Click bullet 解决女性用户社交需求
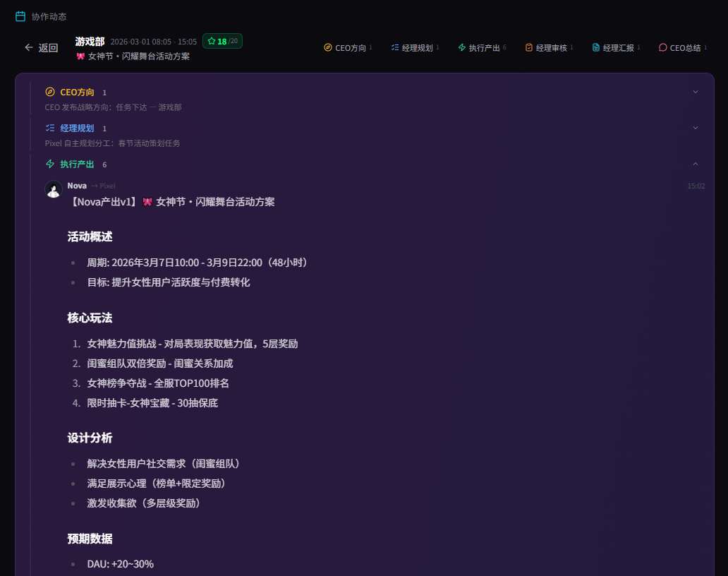 coord(165,464)
